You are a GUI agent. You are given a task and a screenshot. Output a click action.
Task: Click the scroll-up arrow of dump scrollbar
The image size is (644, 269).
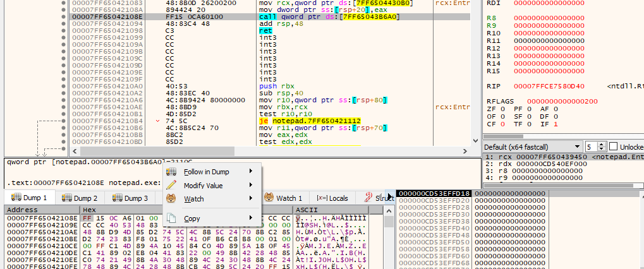coord(389,210)
